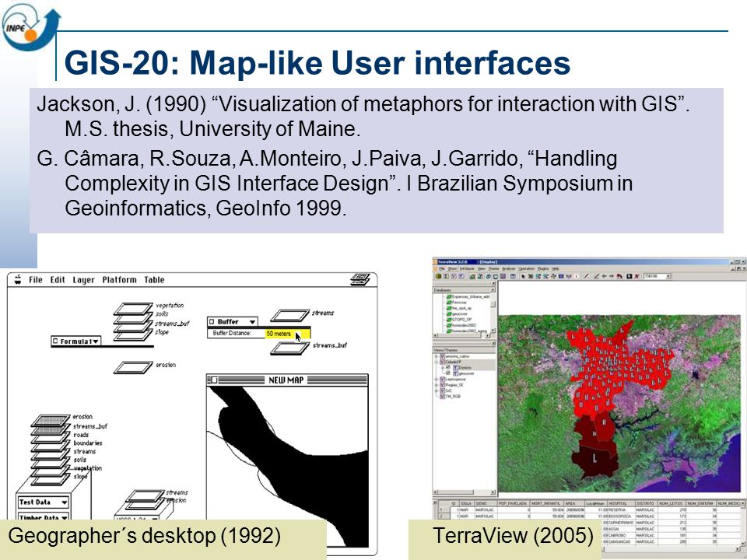Select the erosion output layer under the Formula1 bar

point(133,367)
